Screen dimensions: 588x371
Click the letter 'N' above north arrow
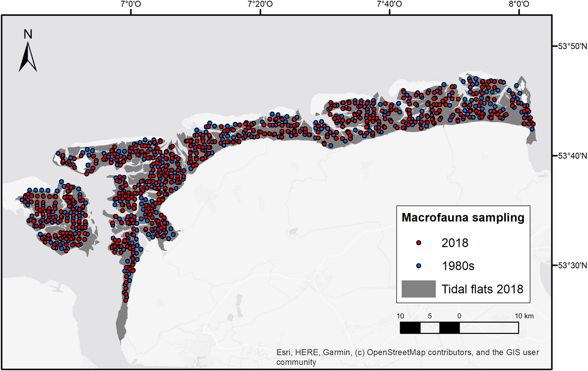[x=28, y=34]
